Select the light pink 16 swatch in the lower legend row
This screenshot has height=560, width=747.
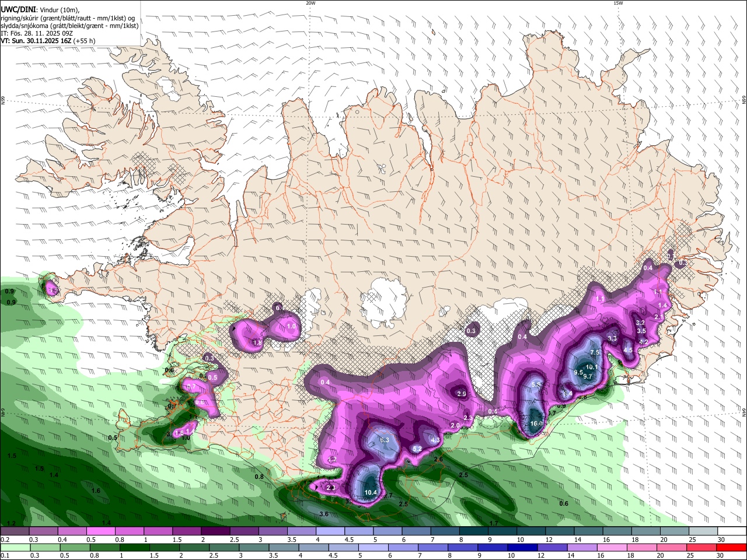pos(612,548)
